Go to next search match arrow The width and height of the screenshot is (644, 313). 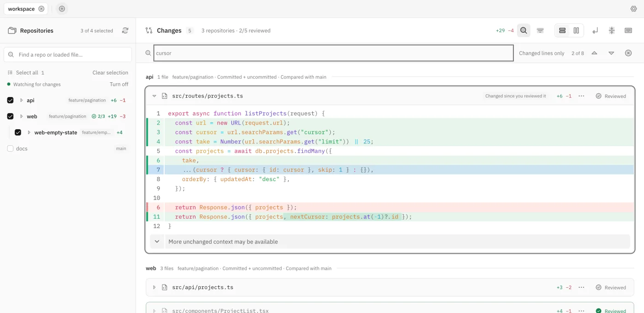(x=611, y=53)
